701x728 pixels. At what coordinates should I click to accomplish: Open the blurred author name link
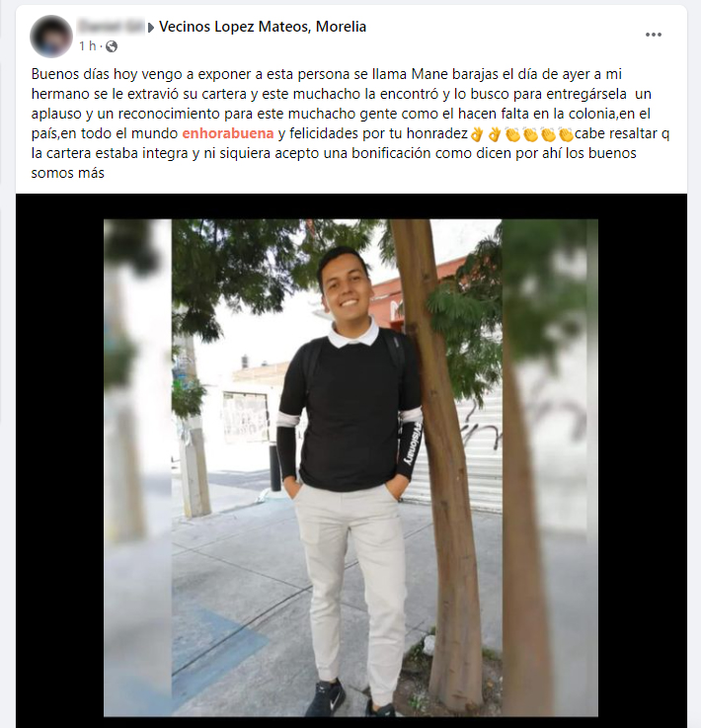(111, 27)
